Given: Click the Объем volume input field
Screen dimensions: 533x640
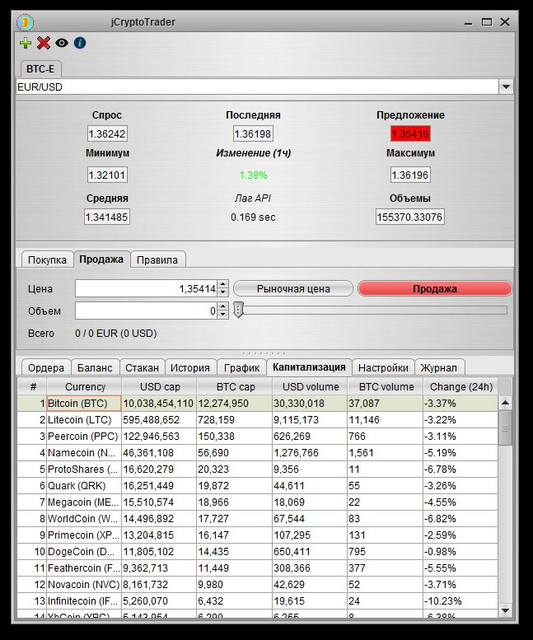Looking at the screenshot, I should pos(146,311).
